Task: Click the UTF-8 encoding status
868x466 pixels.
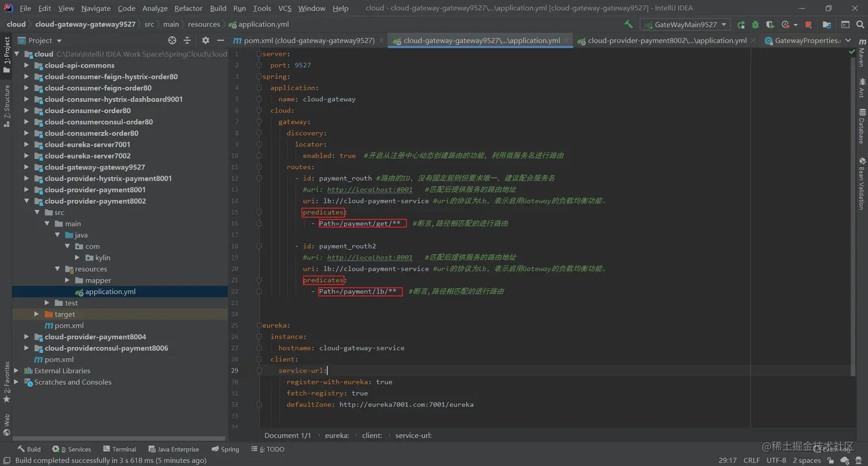Action: click(776, 460)
